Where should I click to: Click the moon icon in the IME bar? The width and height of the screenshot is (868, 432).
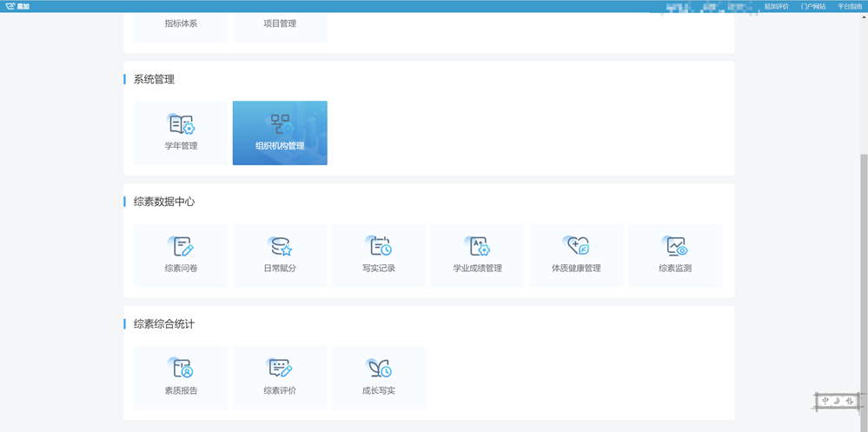coord(838,401)
